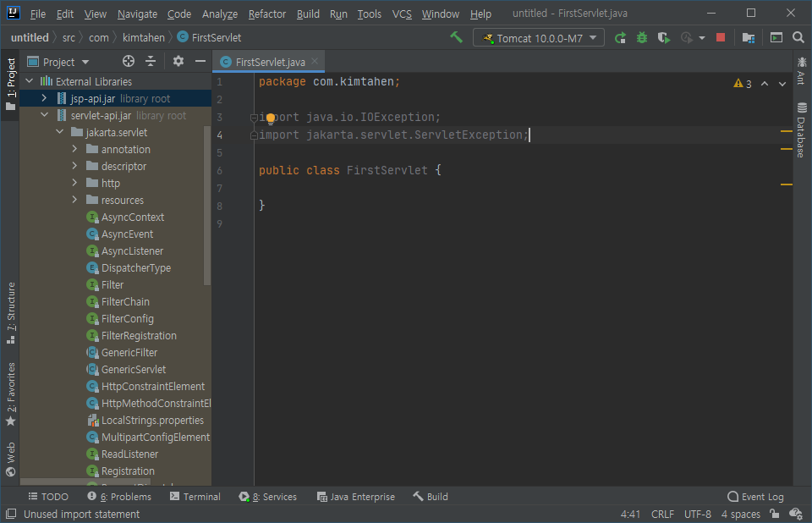Open profiler run dropdown arrow

tap(702, 38)
